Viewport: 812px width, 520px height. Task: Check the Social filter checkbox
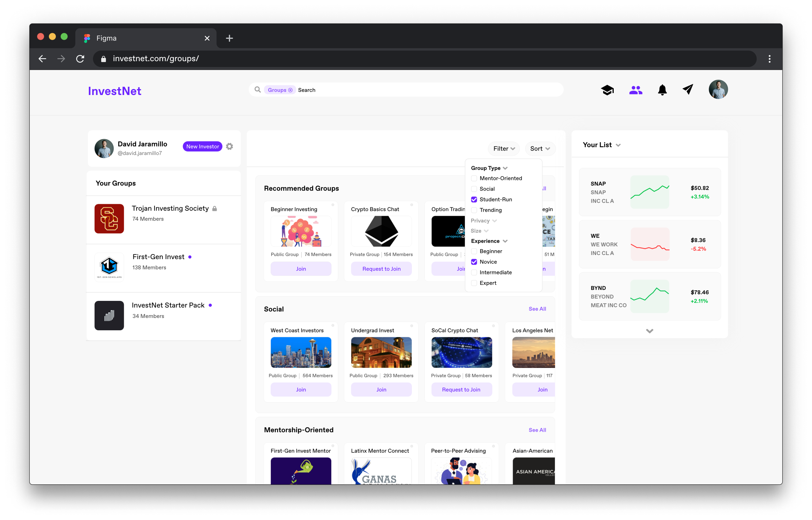point(474,189)
